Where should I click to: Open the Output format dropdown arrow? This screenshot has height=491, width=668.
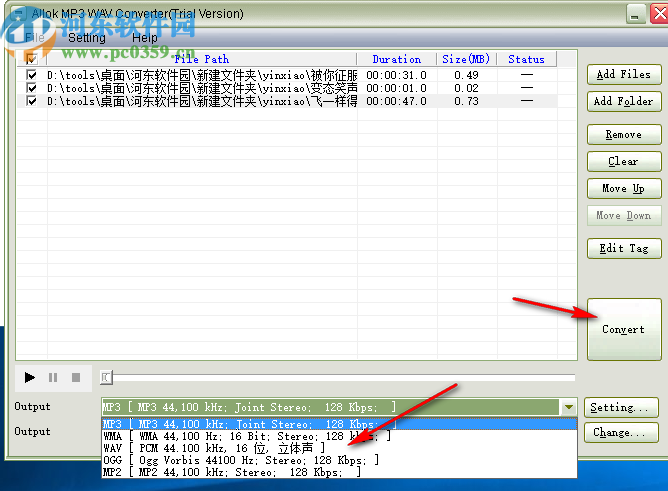tap(569, 407)
